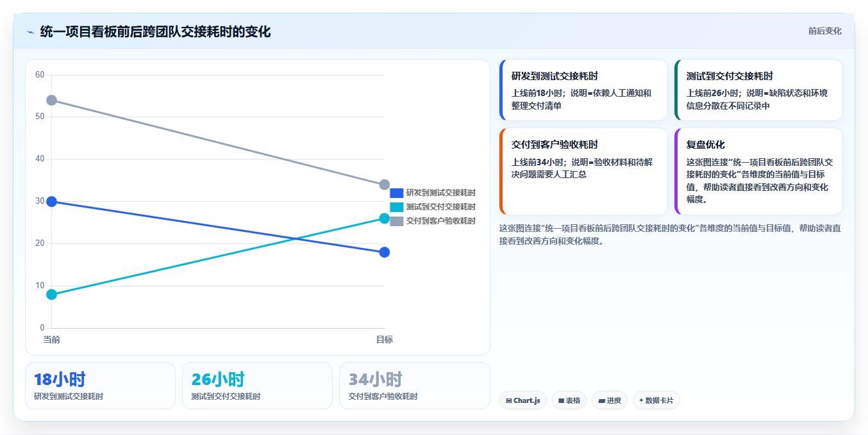Click the legend label 交付到客户验收耗时
Screen dimensions: 868x435
441,221
